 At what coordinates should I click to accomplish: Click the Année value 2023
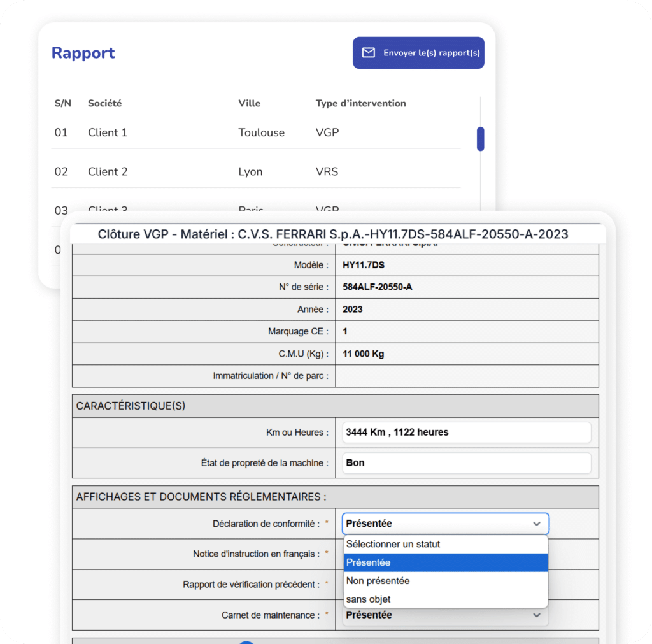(352, 310)
